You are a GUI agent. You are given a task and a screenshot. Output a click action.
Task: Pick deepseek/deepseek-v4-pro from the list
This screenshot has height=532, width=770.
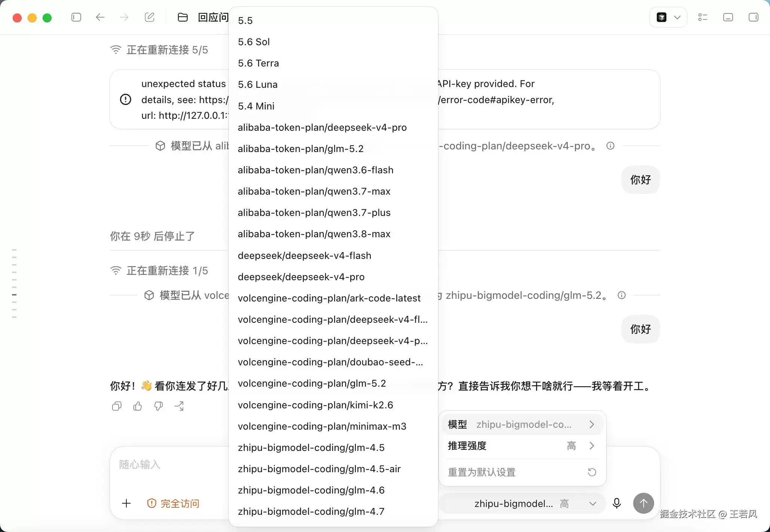(x=333, y=277)
